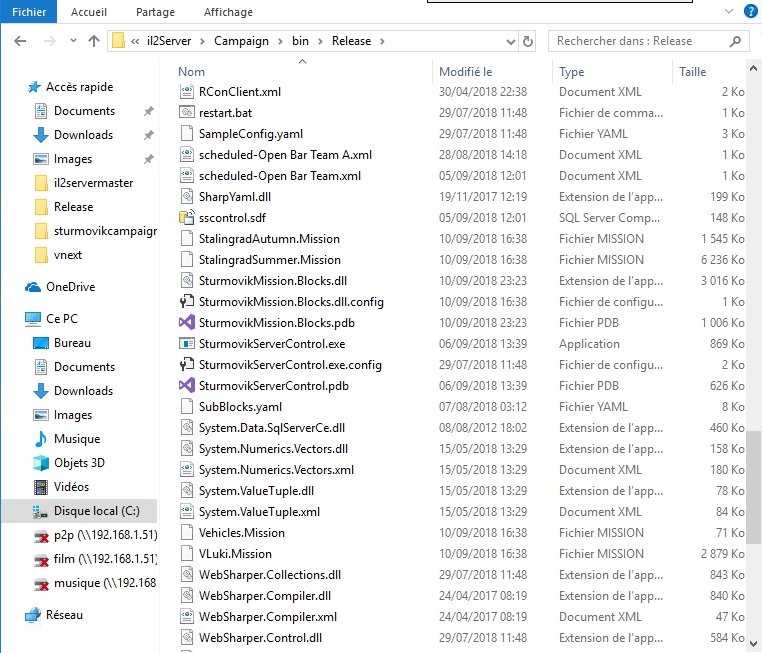Show hidden breadcrumb folders double chevron
Image resolution: width=762 pixels, height=653 pixels.
tap(135, 41)
